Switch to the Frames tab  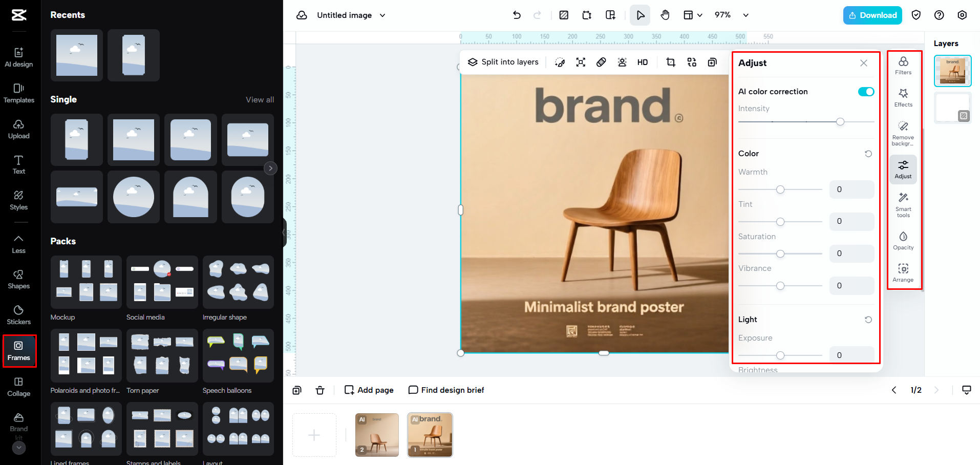[x=19, y=351]
